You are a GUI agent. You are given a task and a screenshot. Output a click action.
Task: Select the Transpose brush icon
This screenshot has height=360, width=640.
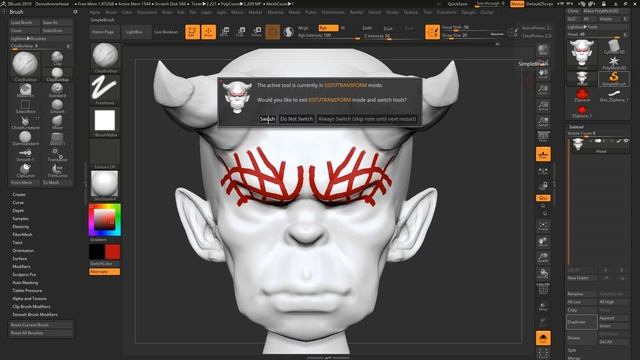(57, 154)
